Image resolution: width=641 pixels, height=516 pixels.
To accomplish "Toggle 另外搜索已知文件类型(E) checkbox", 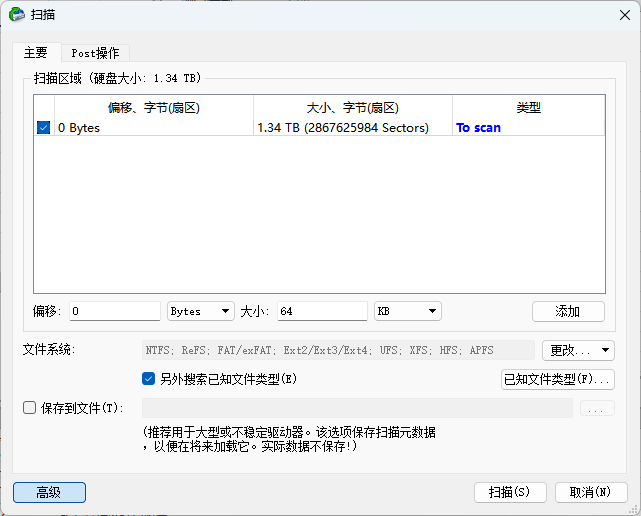I will [x=148, y=379].
